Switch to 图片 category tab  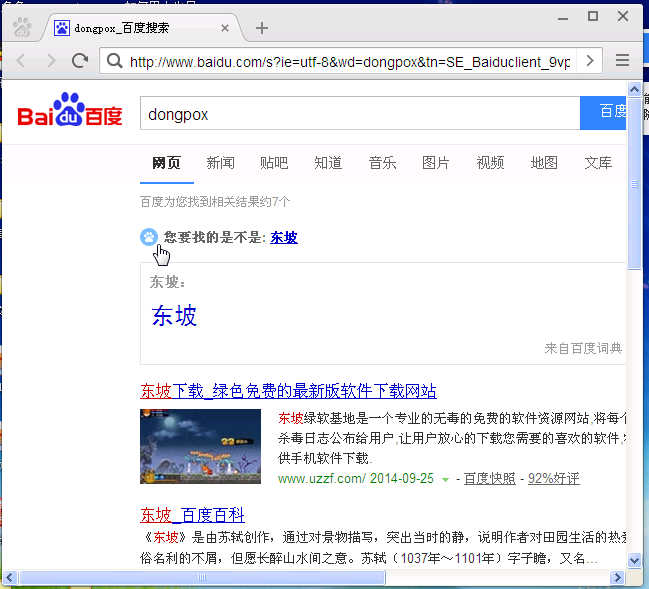[x=436, y=163]
